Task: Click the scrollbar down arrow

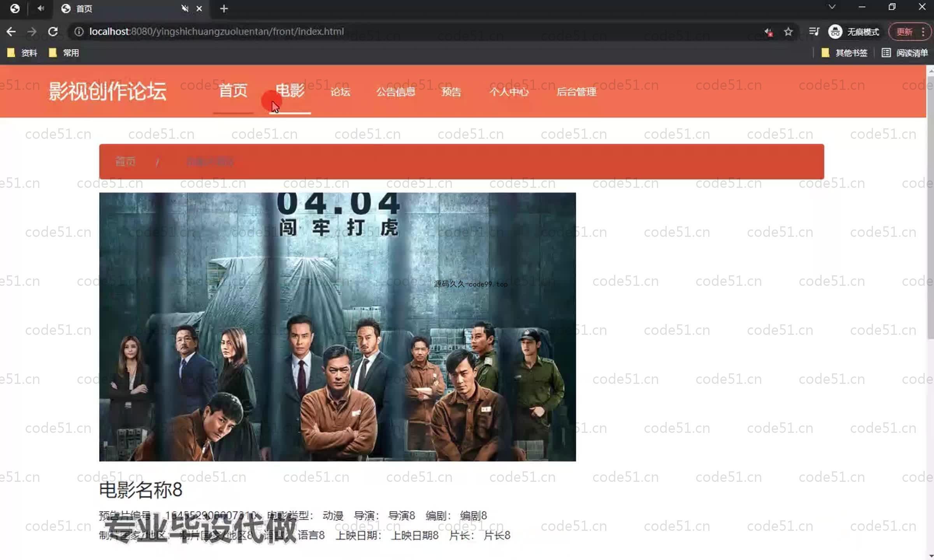Action: [x=930, y=556]
